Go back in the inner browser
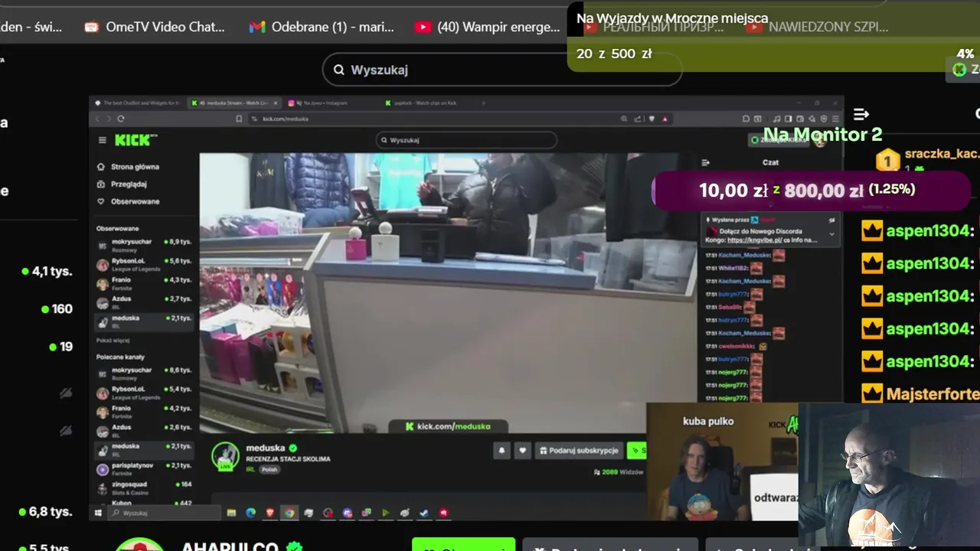 click(97, 119)
